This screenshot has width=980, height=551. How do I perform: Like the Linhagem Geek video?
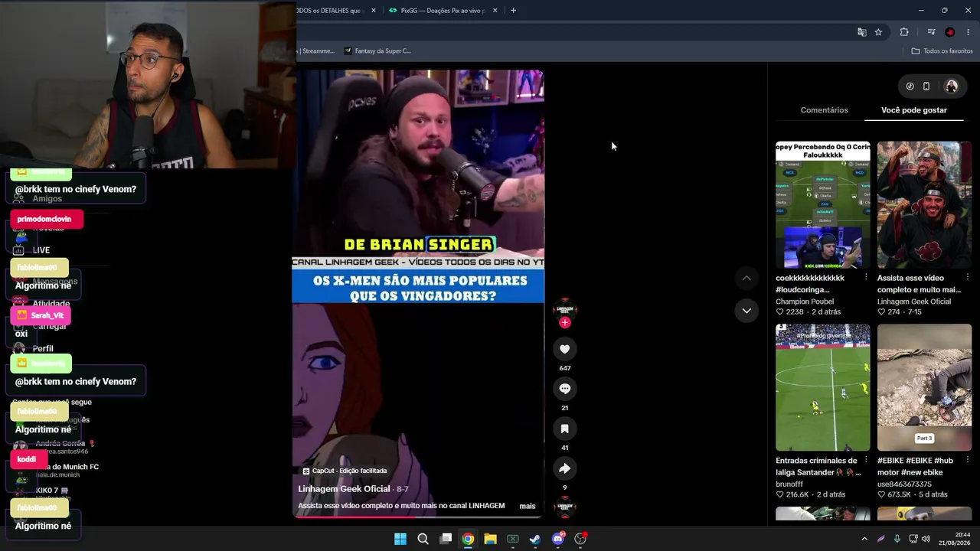coord(564,349)
